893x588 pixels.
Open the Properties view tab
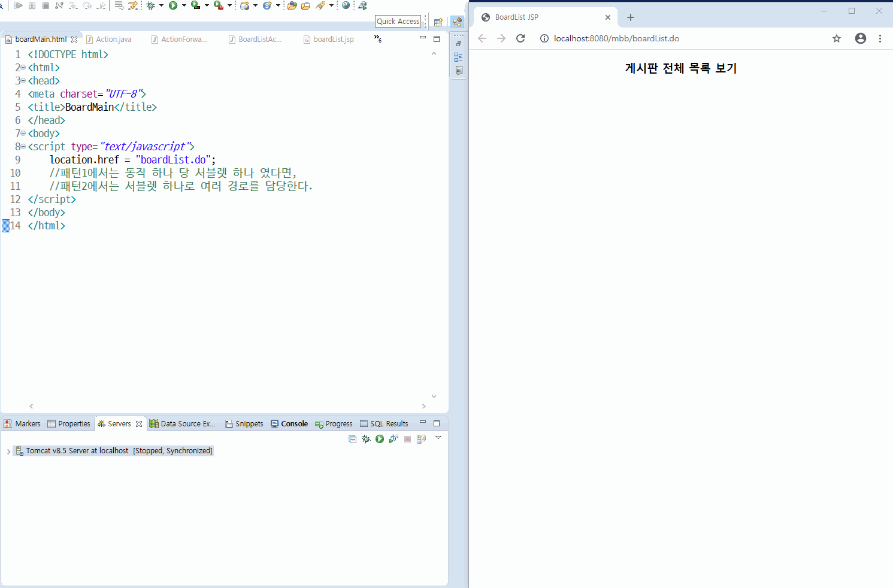pyautogui.click(x=69, y=423)
